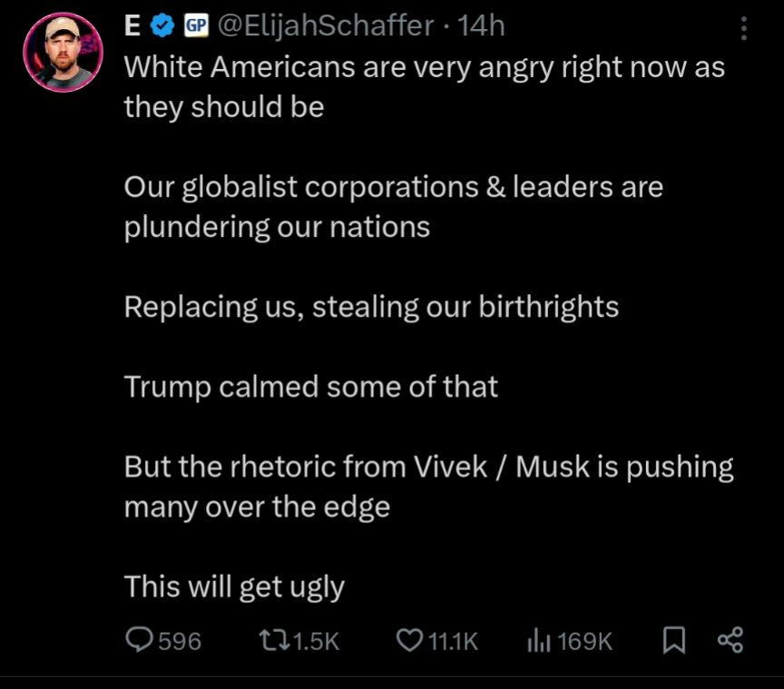This screenshot has height=689, width=784.
Task: View analytics via the bar chart icon
Action: pyautogui.click(x=538, y=642)
